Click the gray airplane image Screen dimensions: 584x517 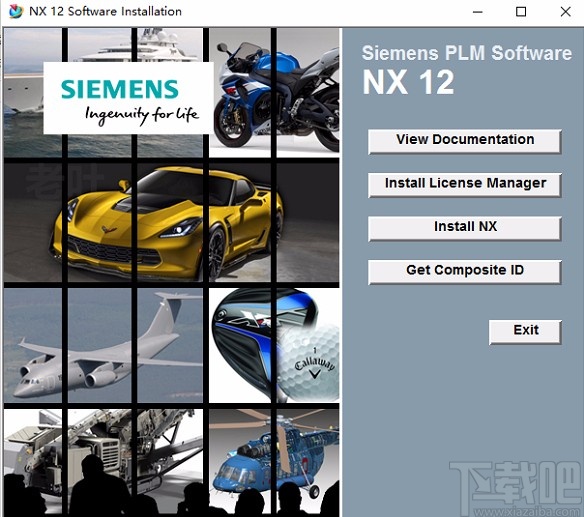pyautogui.click(x=104, y=345)
